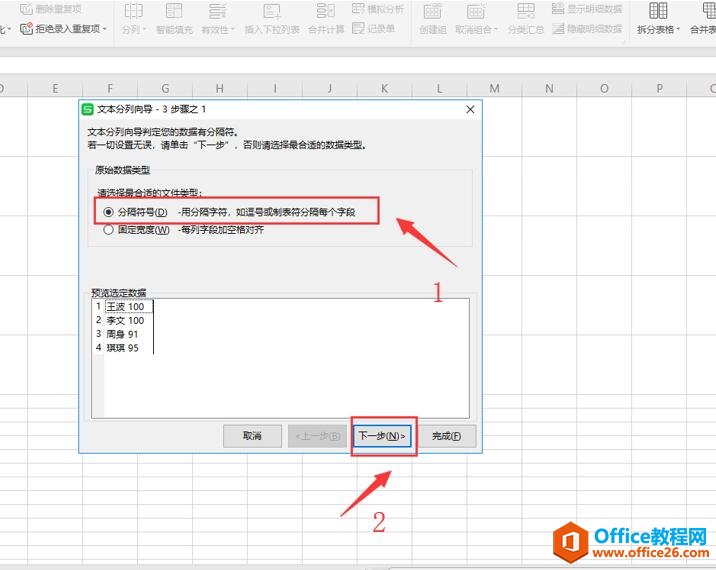This screenshot has height=570, width=716.
Task: Select the 固定宽度(W) radio option
Action: [108, 230]
